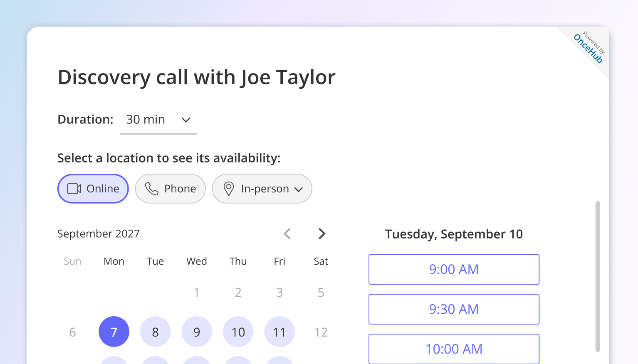Choose the 10:00 AM time slot
The width and height of the screenshot is (638, 364).
click(x=454, y=349)
